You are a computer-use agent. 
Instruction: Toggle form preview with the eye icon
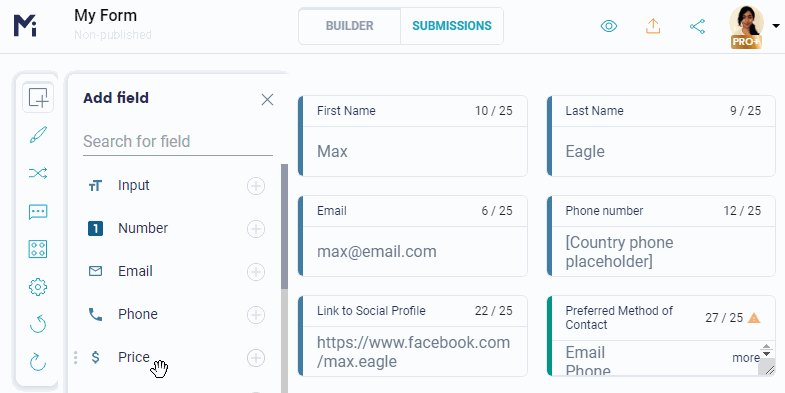[x=609, y=26]
